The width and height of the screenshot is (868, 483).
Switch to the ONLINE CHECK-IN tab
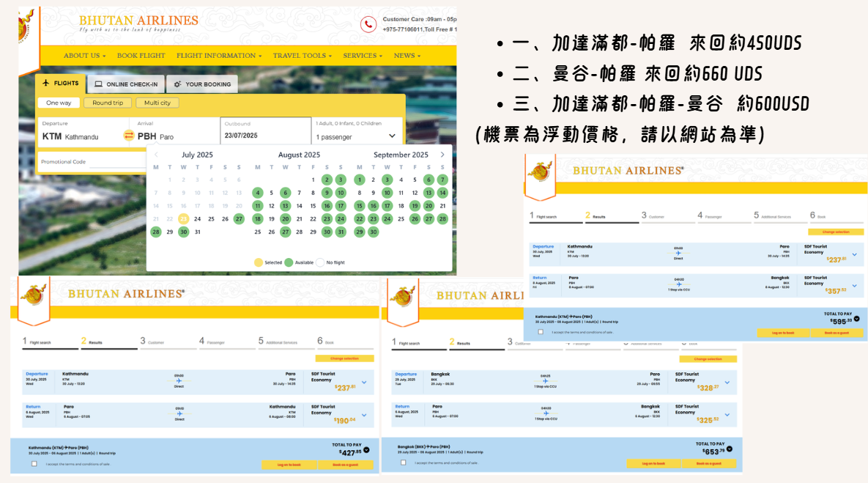pyautogui.click(x=126, y=84)
